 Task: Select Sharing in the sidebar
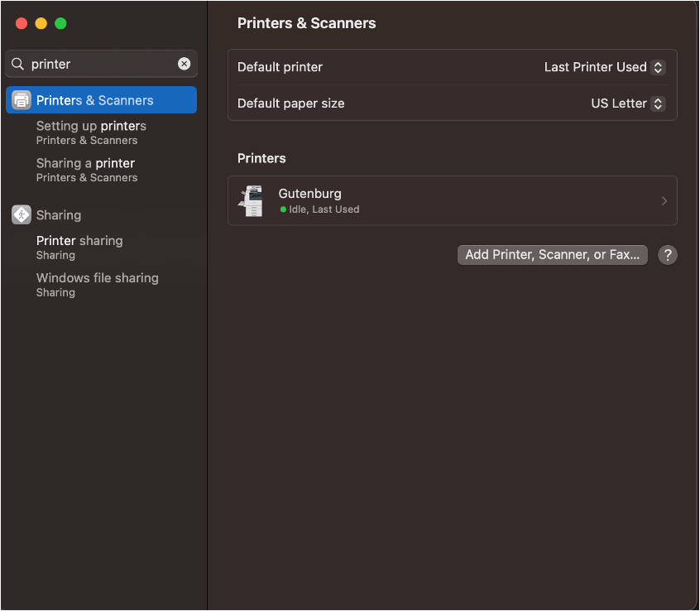(x=59, y=215)
